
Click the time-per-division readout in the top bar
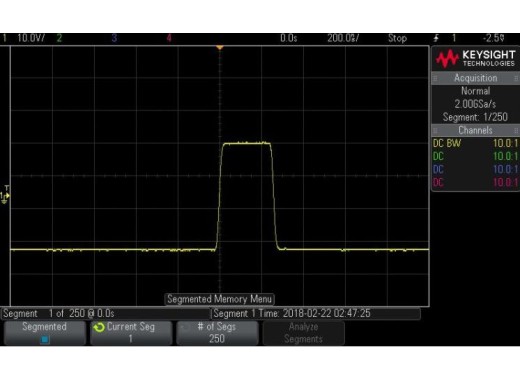[x=343, y=38]
